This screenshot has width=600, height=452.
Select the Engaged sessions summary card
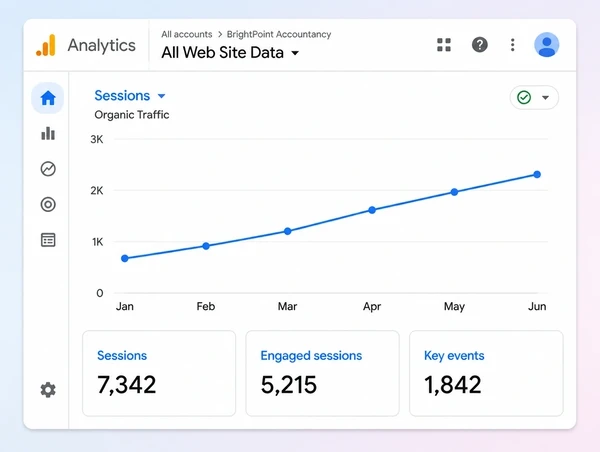[322, 373]
